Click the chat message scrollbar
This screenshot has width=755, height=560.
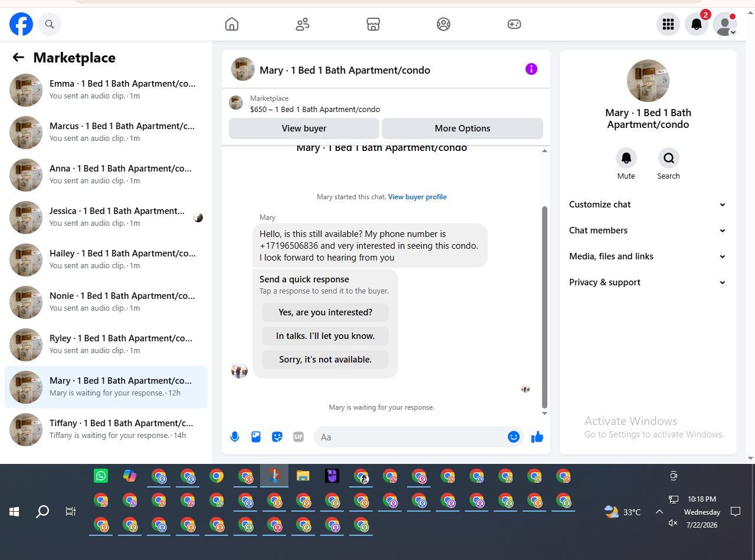(544, 307)
